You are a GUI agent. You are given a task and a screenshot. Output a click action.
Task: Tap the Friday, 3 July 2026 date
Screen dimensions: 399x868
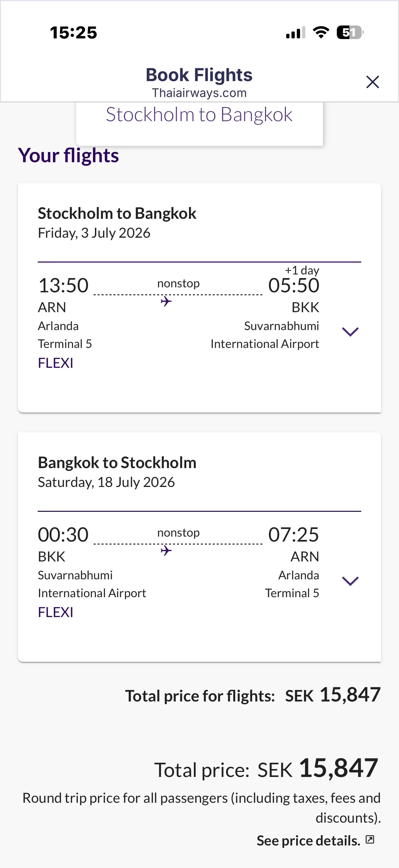point(94,233)
